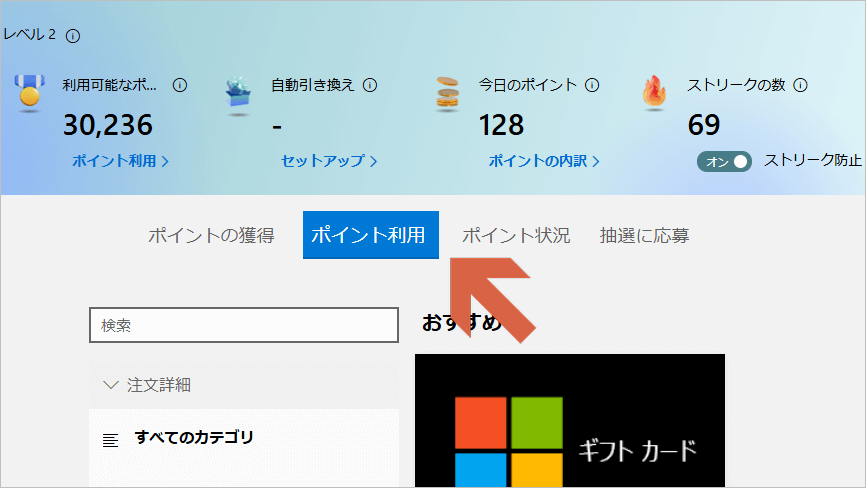Screen dimensions: 866x488
Task: Click the list icon beside すべてのカテゴリ
Action: (110, 440)
